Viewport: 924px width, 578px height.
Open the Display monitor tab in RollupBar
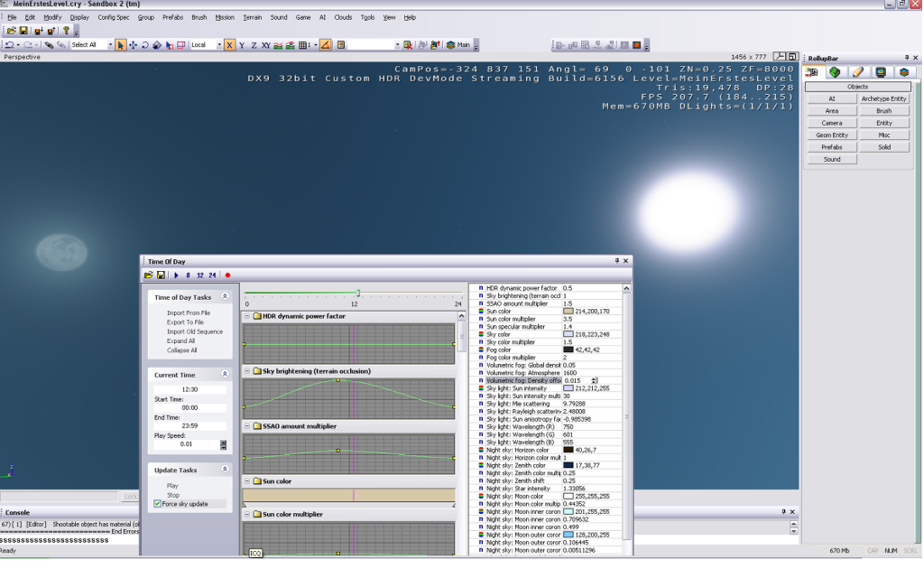pos(881,72)
